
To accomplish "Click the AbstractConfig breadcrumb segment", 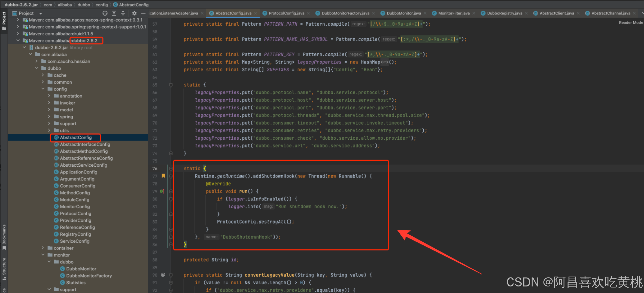I will tap(131, 5).
